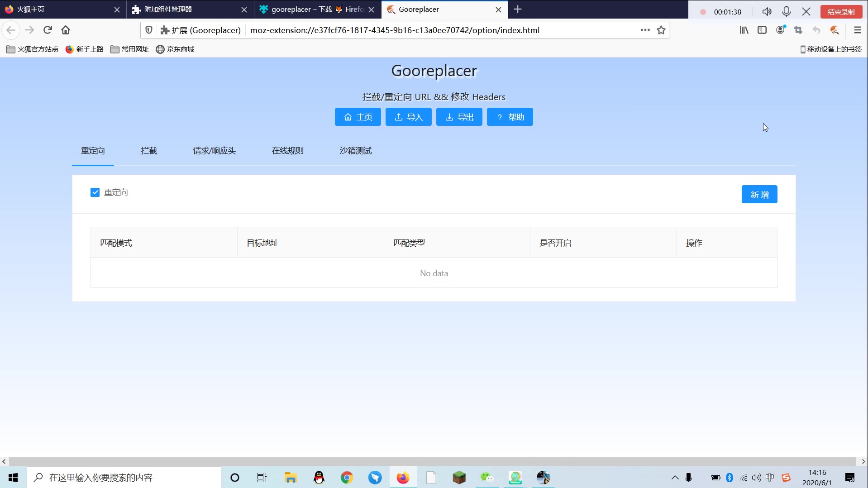Click the screenshot crop icon

pyautogui.click(x=798, y=30)
